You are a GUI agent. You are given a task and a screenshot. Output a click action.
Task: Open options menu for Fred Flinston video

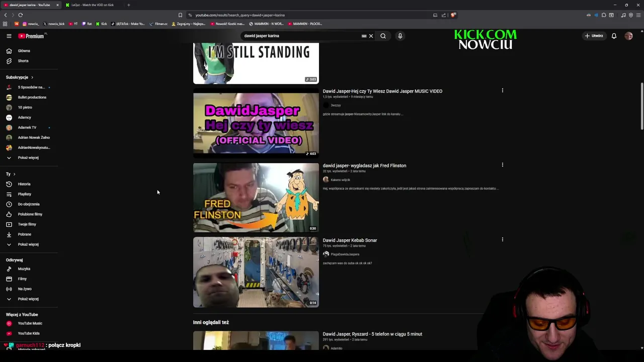[502, 165]
